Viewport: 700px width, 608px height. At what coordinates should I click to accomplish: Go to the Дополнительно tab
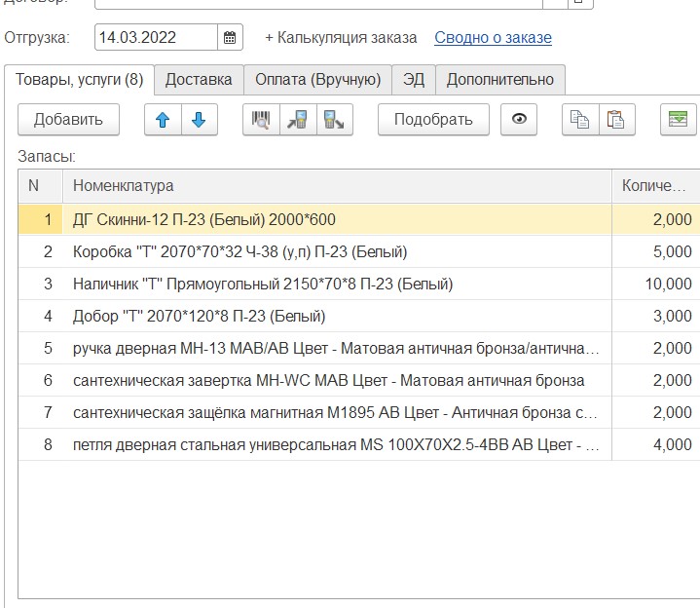coord(499,80)
